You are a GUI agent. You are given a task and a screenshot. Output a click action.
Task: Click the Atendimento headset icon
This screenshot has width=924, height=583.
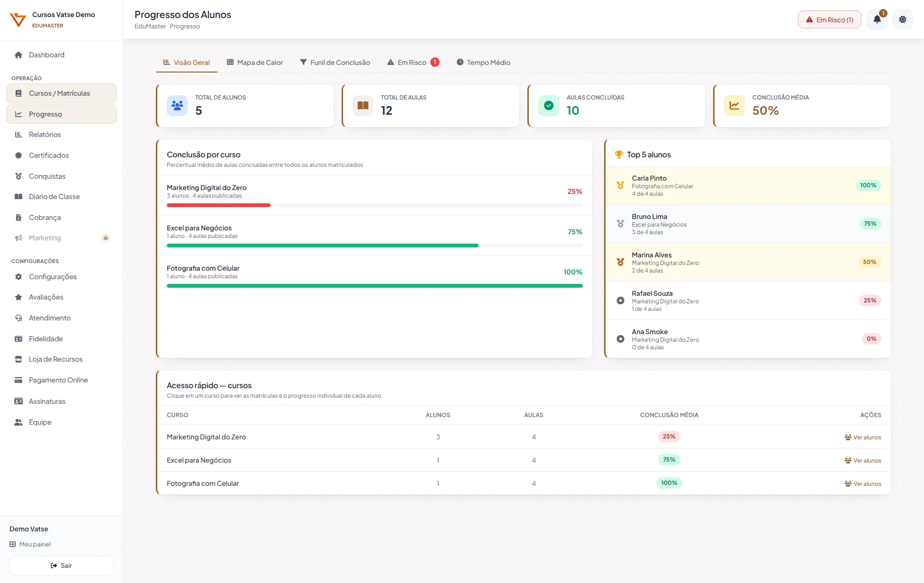[18, 318]
